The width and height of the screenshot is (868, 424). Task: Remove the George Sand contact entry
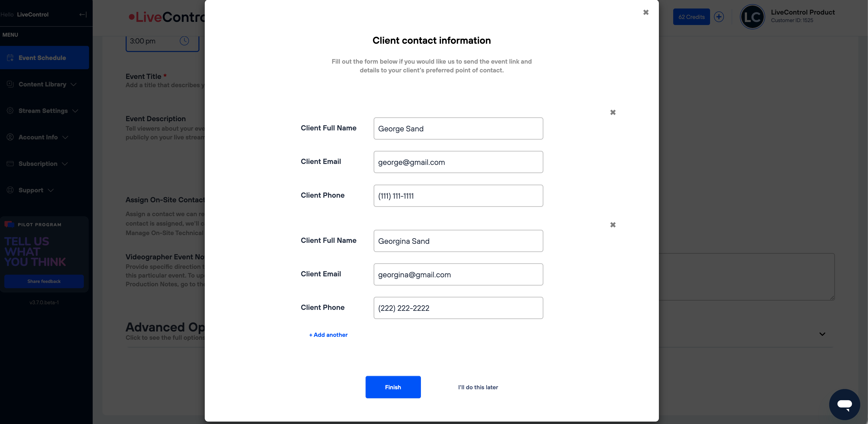613,112
